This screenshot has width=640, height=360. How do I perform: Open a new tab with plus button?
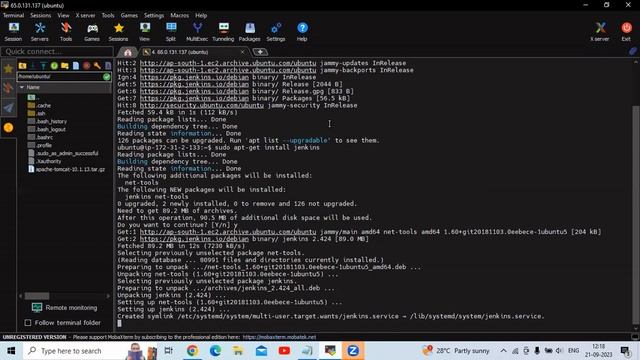(x=260, y=52)
